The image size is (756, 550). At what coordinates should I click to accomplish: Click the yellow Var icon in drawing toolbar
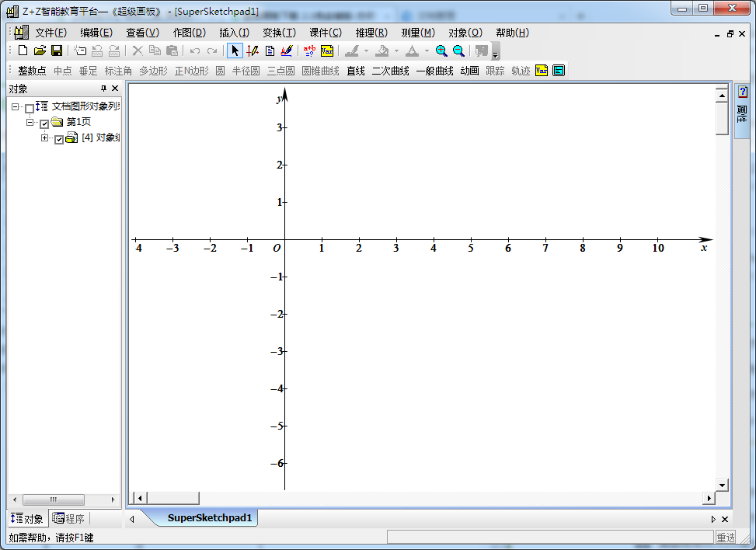[542, 71]
